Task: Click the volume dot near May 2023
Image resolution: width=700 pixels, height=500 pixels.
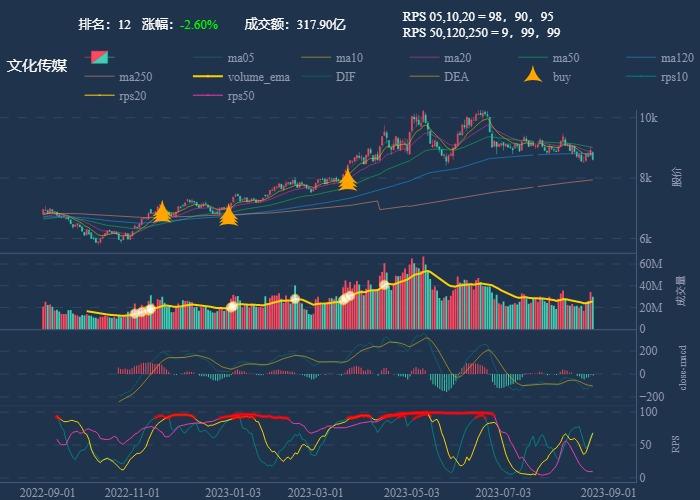Action: point(384,284)
